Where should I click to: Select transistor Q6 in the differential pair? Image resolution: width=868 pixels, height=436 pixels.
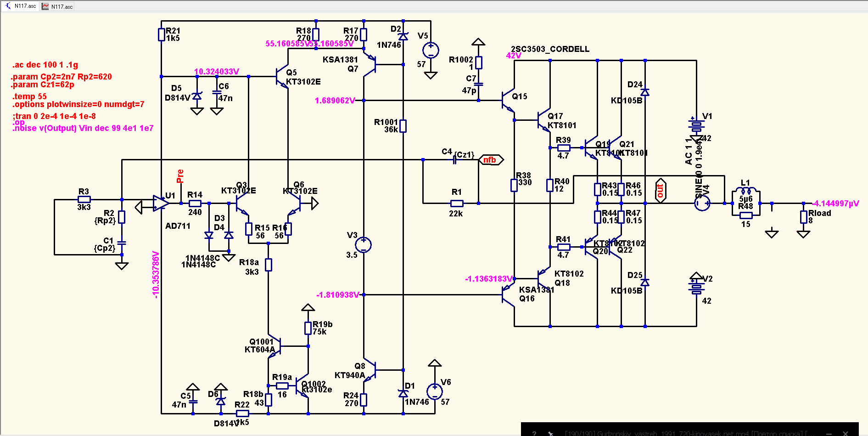[x=294, y=204]
